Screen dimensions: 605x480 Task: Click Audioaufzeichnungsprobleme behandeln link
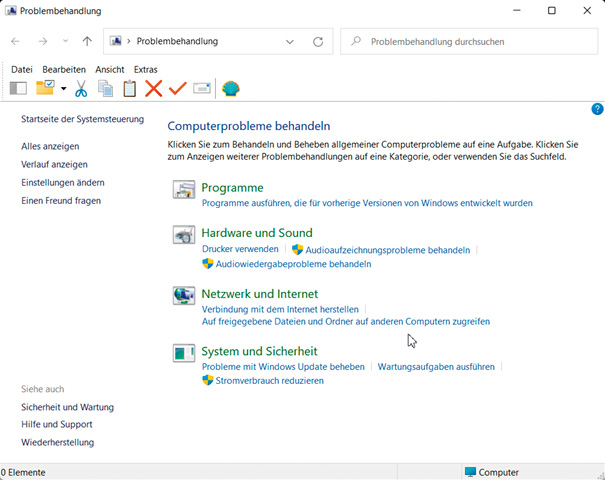click(388, 250)
